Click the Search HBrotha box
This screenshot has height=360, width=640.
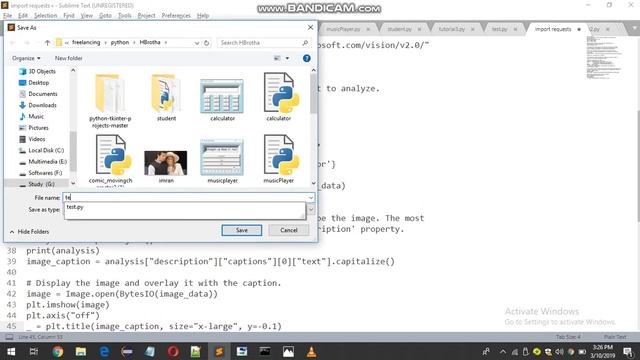tap(263, 42)
